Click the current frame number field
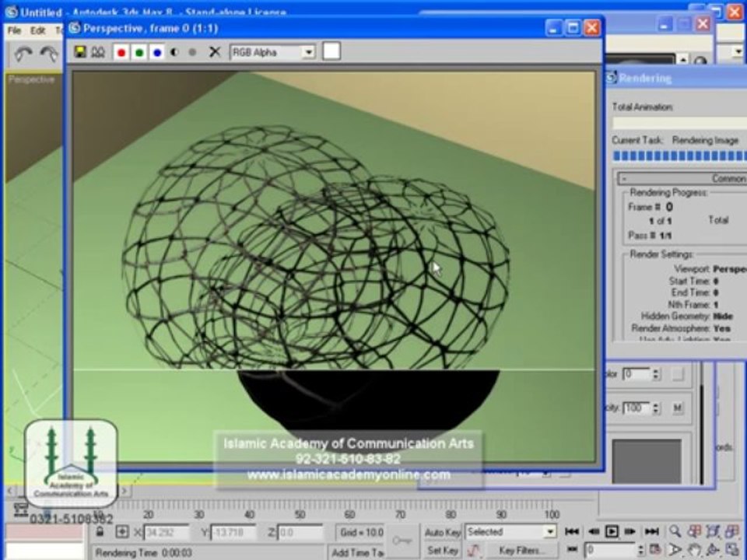Viewport: 747px width, 560px height. pyautogui.click(x=612, y=551)
